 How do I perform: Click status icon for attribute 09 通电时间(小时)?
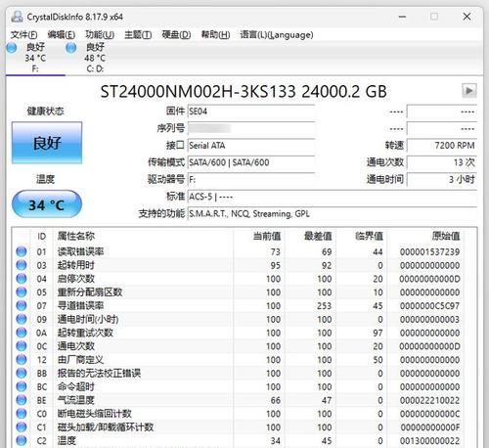click(22, 319)
